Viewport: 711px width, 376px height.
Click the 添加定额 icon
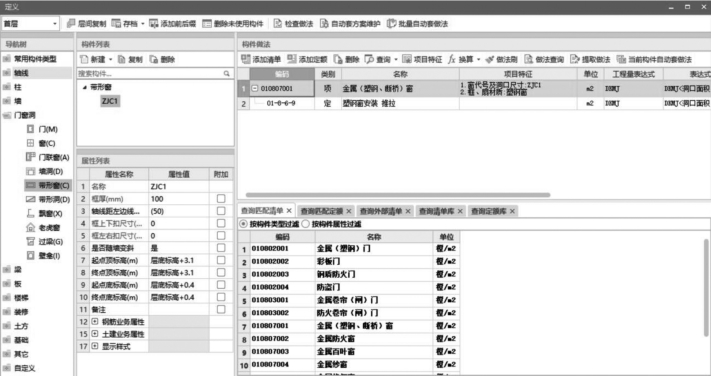click(x=292, y=59)
